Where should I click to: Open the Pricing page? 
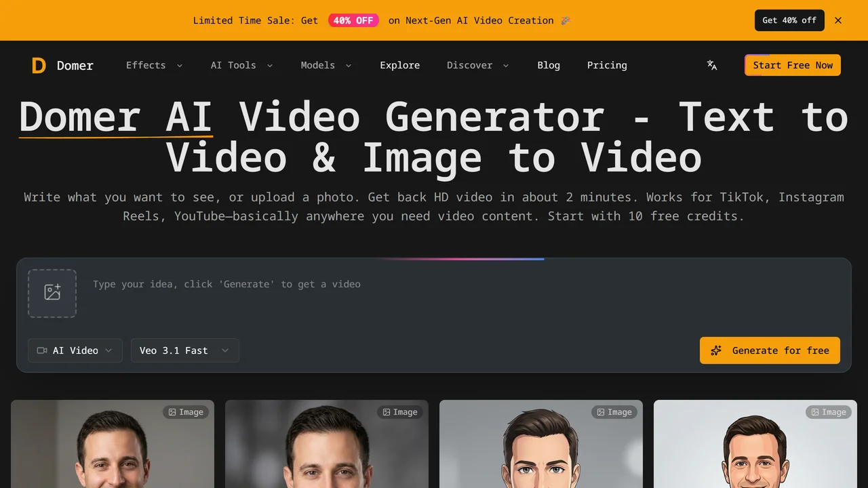(x=607, y=65)
